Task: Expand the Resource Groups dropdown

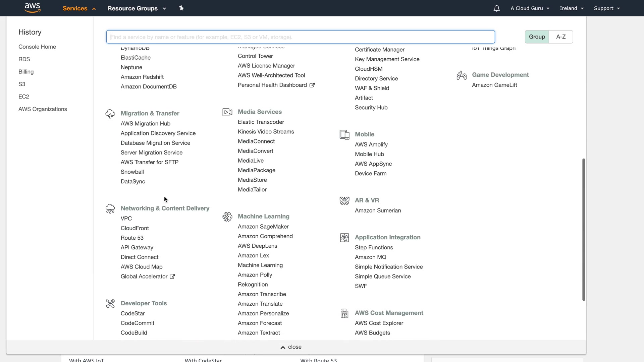Action: pyautogui.click(x=137, y=8)
